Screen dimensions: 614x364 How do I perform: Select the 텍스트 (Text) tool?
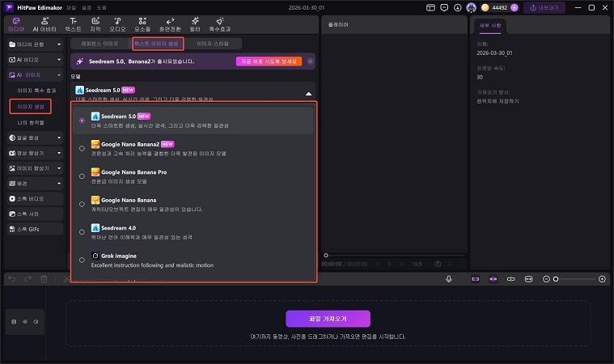[x=73, y=24]
